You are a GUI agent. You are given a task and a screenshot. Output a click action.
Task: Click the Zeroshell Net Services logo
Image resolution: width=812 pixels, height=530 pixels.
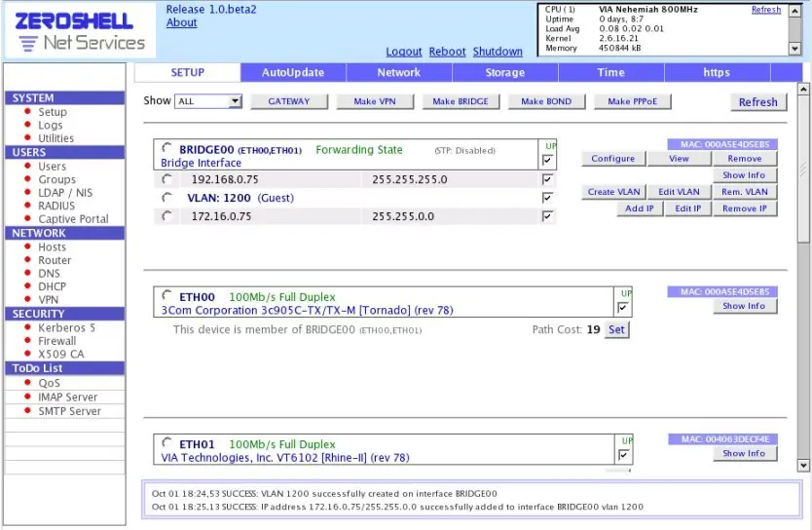(80, 30)
